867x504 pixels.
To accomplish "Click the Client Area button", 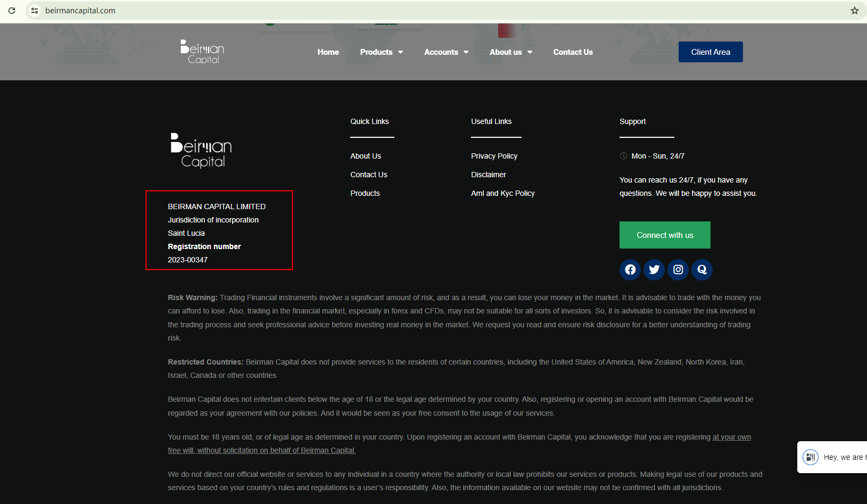I will 710,52.
